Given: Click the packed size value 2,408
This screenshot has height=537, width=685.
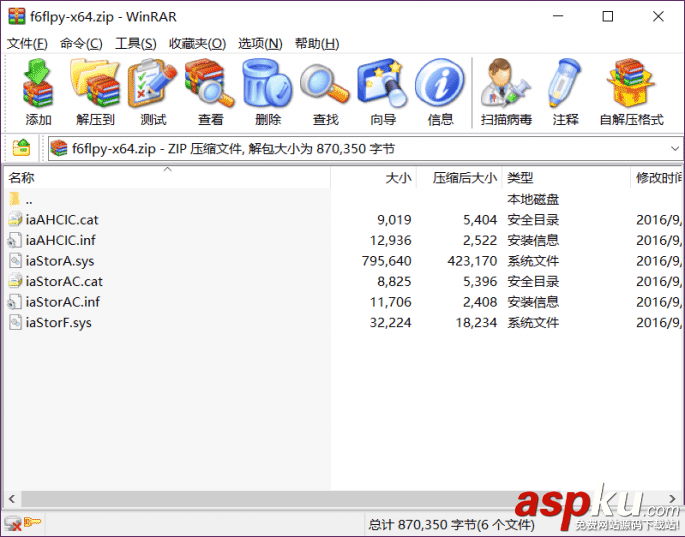Looking at the screenshot, I should coord(480,302).
